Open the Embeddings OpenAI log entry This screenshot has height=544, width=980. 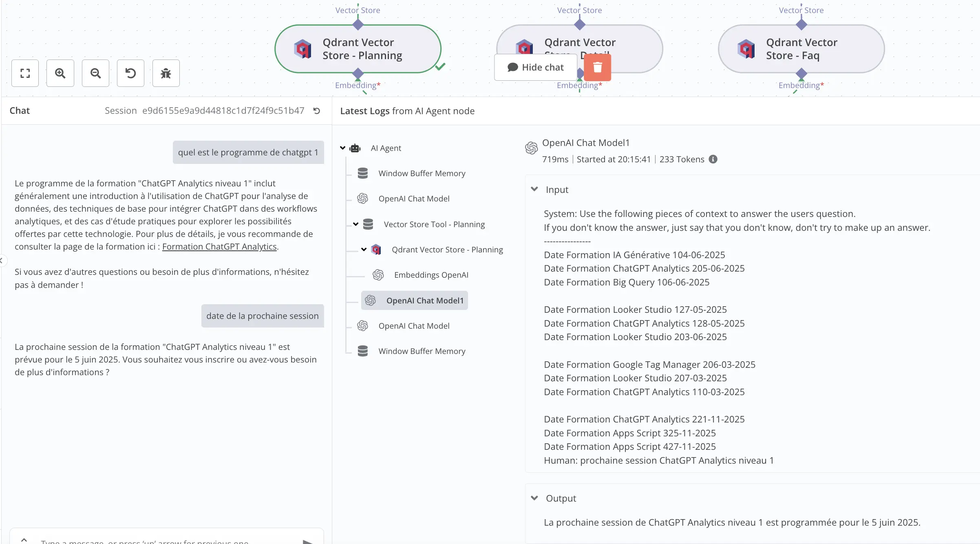point(431,275)
